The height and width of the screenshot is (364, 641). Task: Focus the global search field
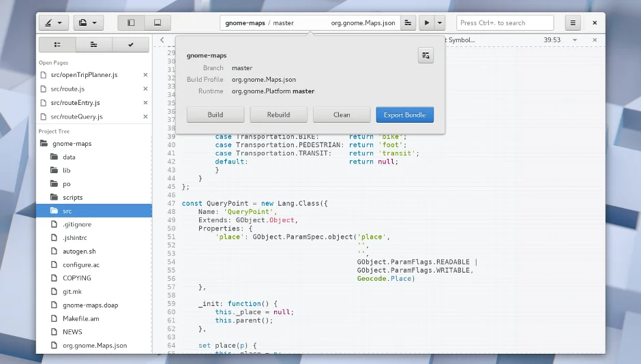[505, 22]
